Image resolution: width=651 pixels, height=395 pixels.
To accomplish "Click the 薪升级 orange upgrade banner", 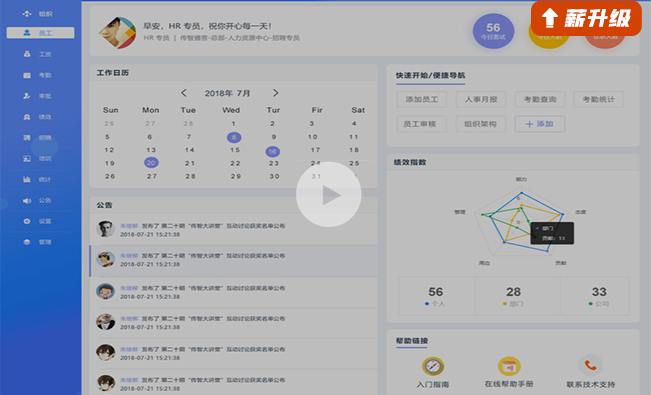I will (586, 18).
